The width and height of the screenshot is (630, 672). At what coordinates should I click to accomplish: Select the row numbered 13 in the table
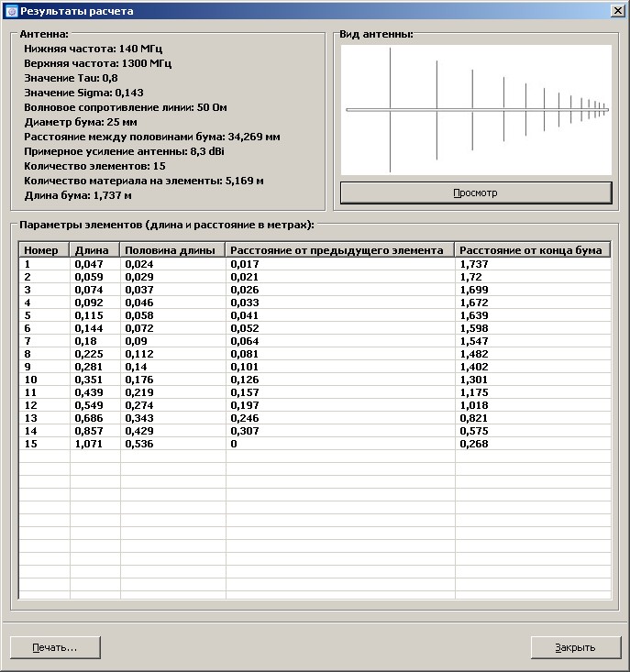coord(315,418)
